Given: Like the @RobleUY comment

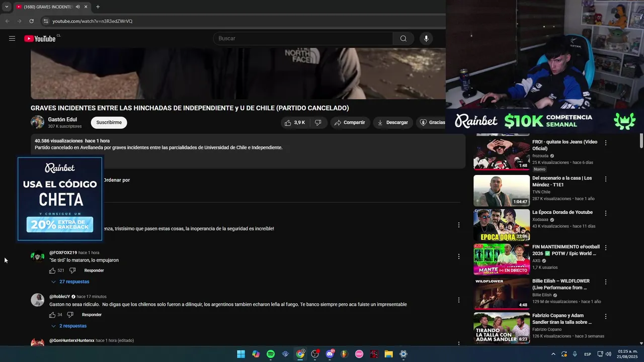Looking at the screenshot, I should pyautogui.click(x=52, y=315).
